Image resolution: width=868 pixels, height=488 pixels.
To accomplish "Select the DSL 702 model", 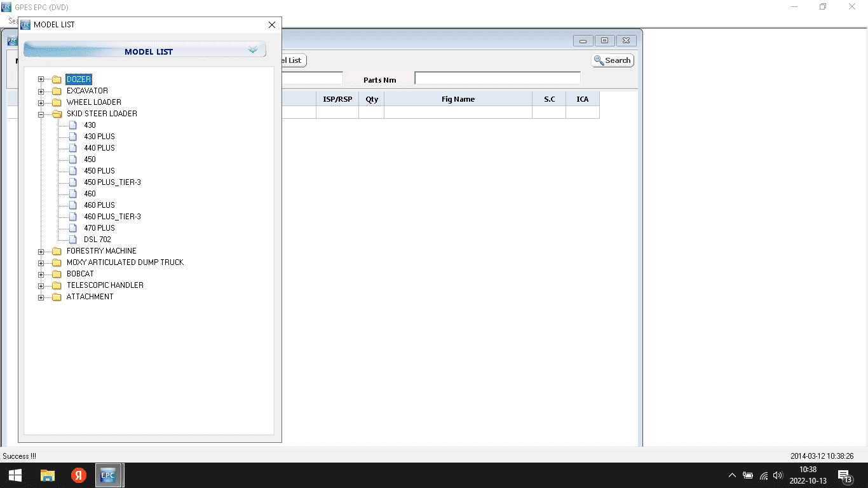I will coord(97,240).
